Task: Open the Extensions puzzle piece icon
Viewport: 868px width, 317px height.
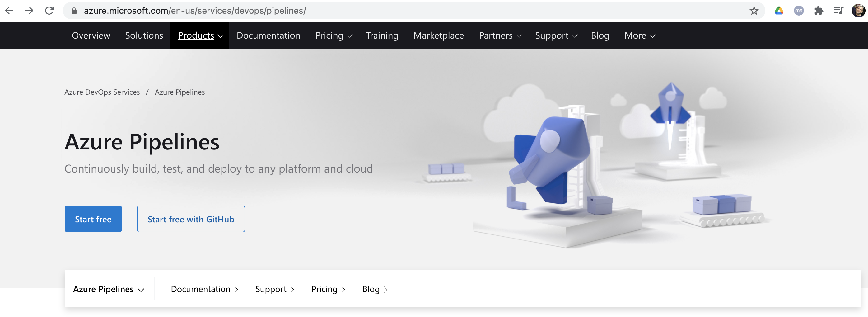Action: (819, 11)
